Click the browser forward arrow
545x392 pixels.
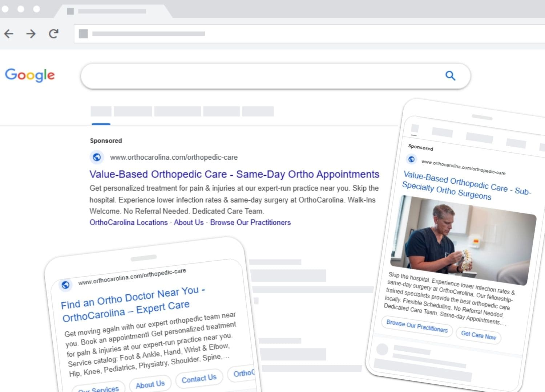(x=31, y=34)
